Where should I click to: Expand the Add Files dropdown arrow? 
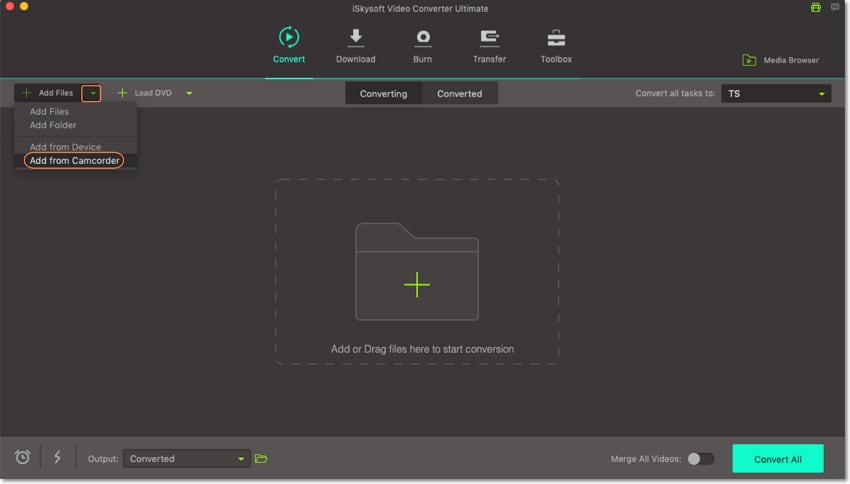[x=92, y=93]
